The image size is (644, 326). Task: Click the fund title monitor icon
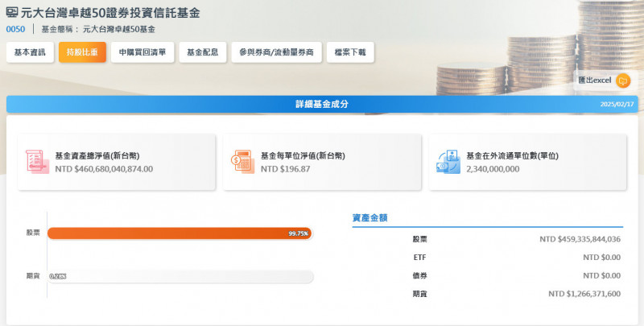[x=12, y=12]
